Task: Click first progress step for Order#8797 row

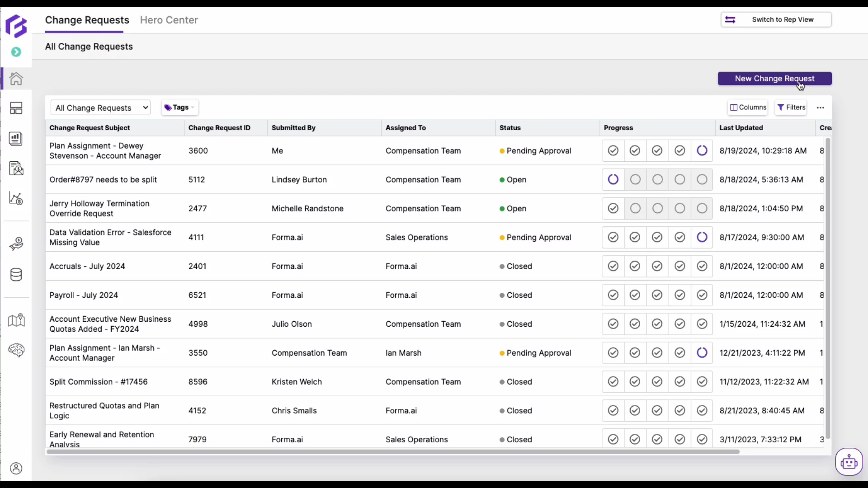Action: [x=613, y=179]
